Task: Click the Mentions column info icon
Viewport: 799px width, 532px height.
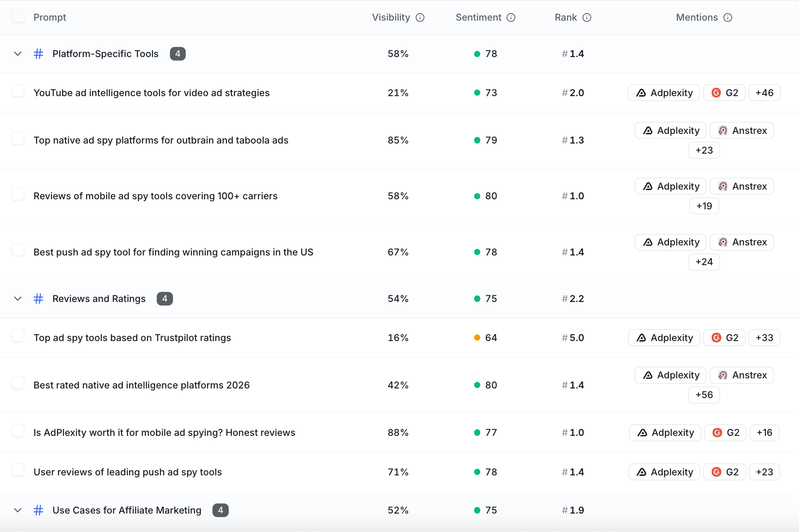Action: click(728, 18)
